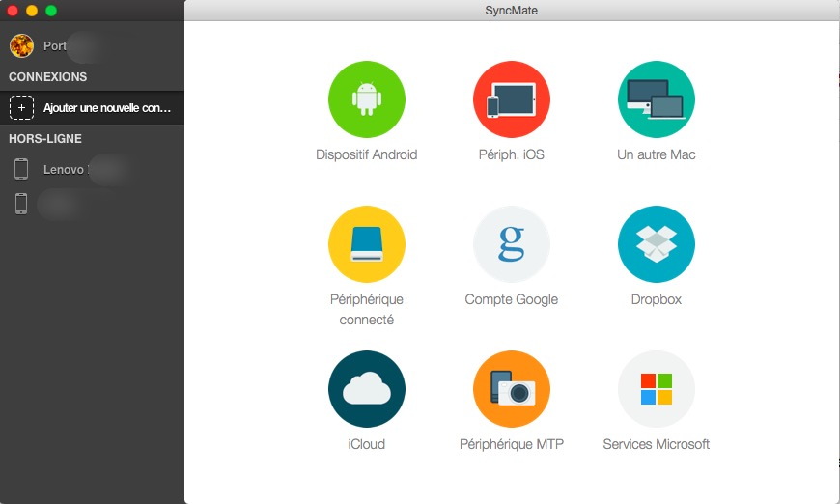Select Ajouter une nouvelle connexion entry
The width and height of the screenshot is (840, 504).
(x=106, y=108)
